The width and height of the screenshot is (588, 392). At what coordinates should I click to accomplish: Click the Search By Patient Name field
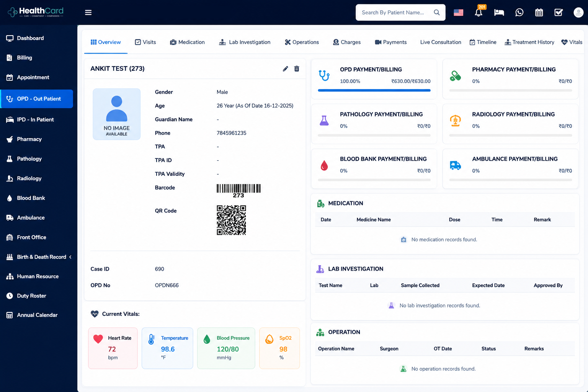400,13
